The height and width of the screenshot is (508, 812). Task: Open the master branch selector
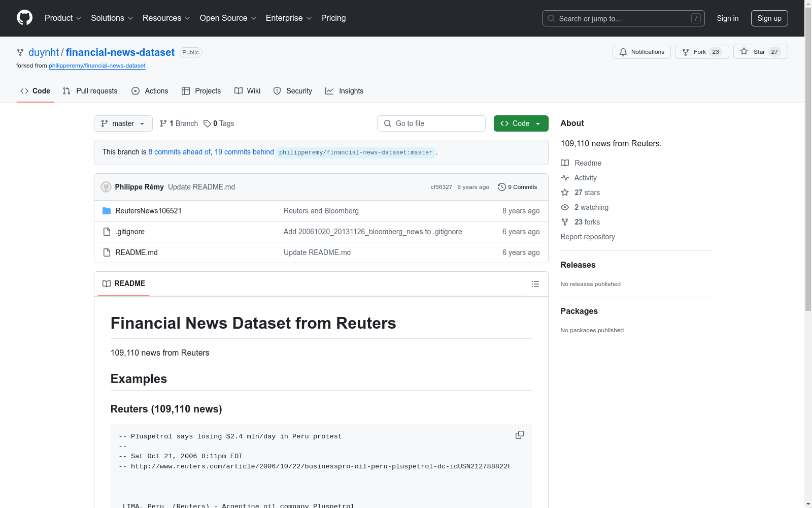123,123
